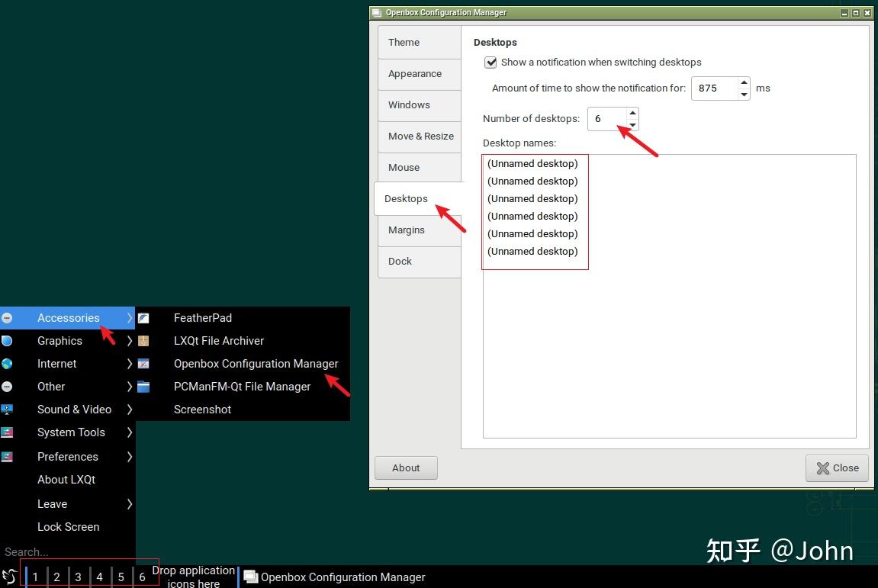Click the FeatherPad icon in Accessories submenu

pos(143,318)
